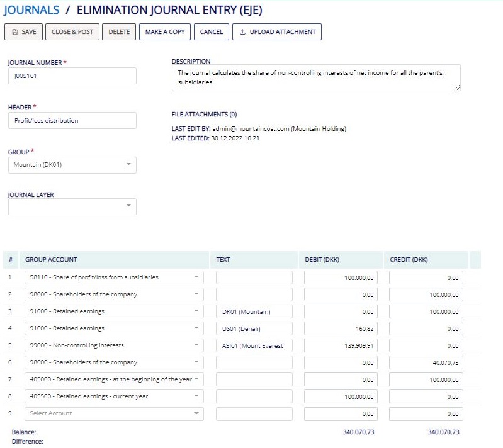Click row 9 credit field 0,00
This screenshot has width=503, height=448.
coord(426,413)
